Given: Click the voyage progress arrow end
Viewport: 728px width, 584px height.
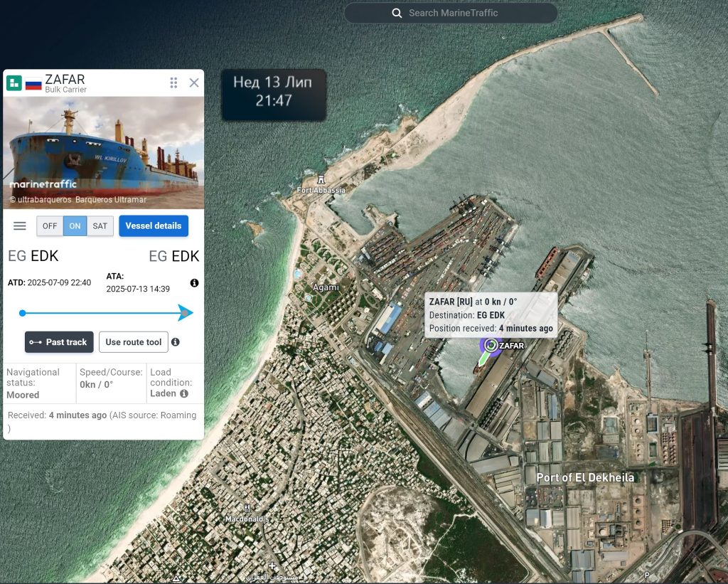Looking at the screenshot, I should pyautogui.click(x=186, y=313).
